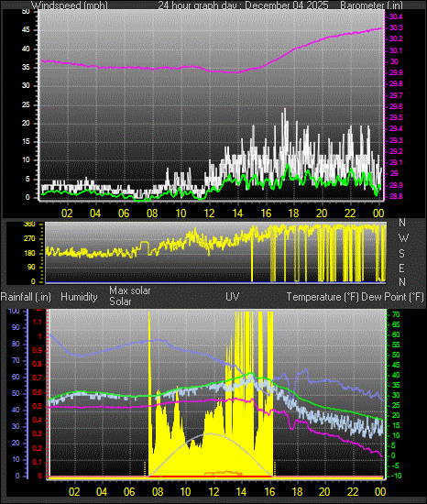Click the red 0.9 rainfall axis value

tap(38, 350)
